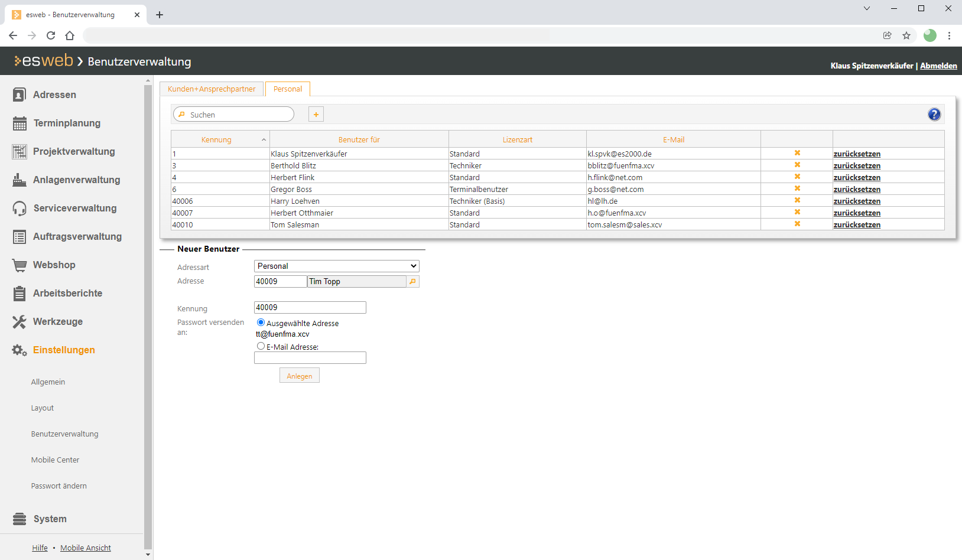Reload the page with browser refresh icon

pos(51,35)
